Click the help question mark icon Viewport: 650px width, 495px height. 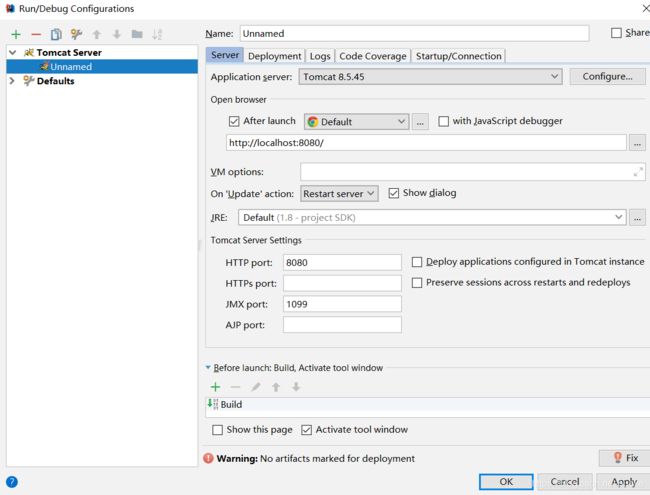click(12, 482)
